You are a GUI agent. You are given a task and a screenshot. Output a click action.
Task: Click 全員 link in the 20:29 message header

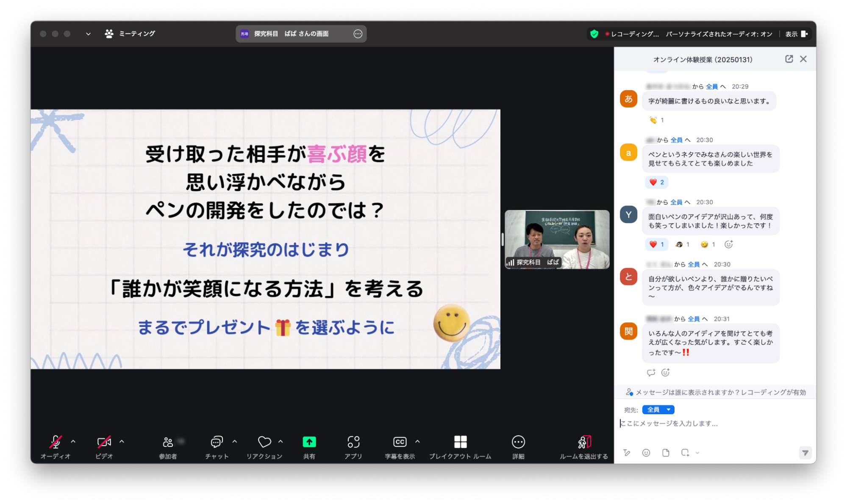(x=712, y=86)
